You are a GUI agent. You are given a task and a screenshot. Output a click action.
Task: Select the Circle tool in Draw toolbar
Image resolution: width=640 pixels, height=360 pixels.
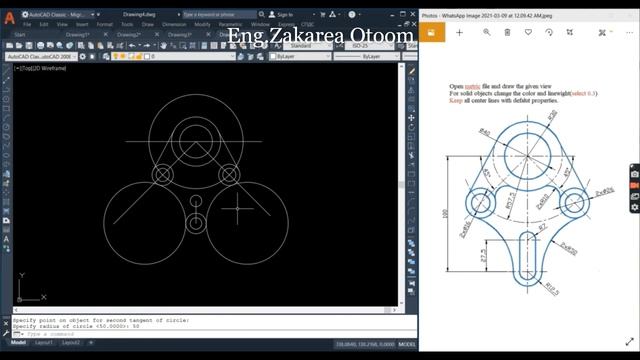click(x=6, y=127)
